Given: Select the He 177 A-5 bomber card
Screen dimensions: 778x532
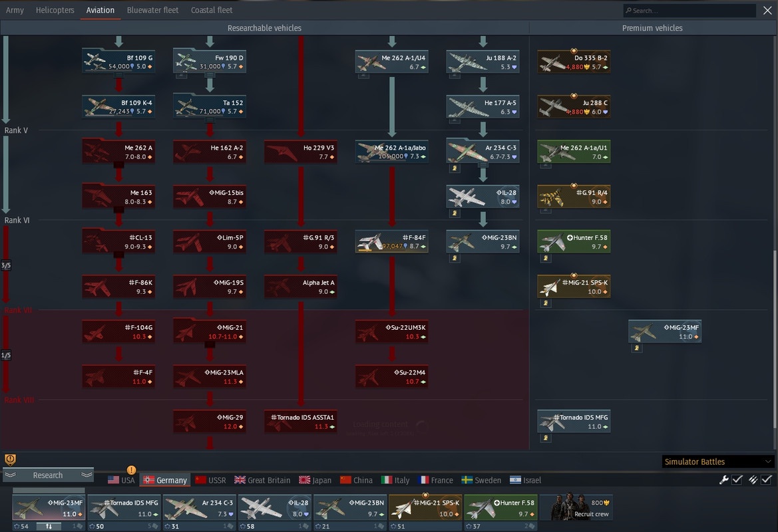Looking at the screenshot, I should (x=483, y=106).
